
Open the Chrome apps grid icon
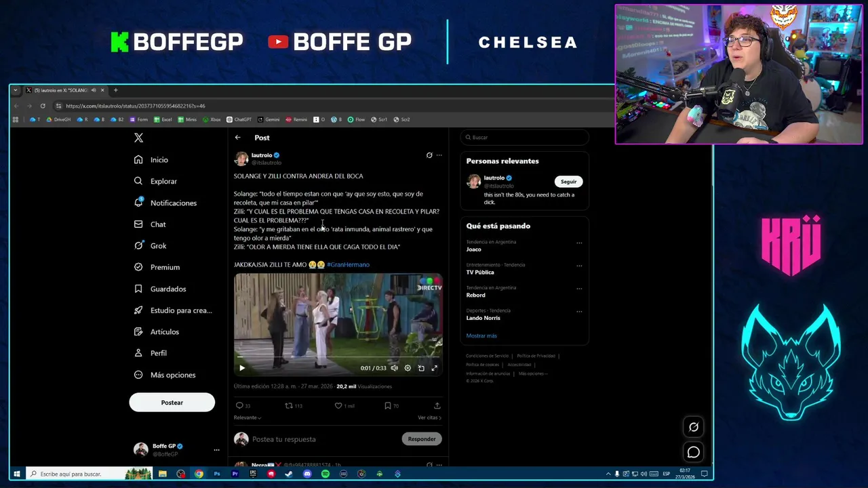(x=16, y=119)
